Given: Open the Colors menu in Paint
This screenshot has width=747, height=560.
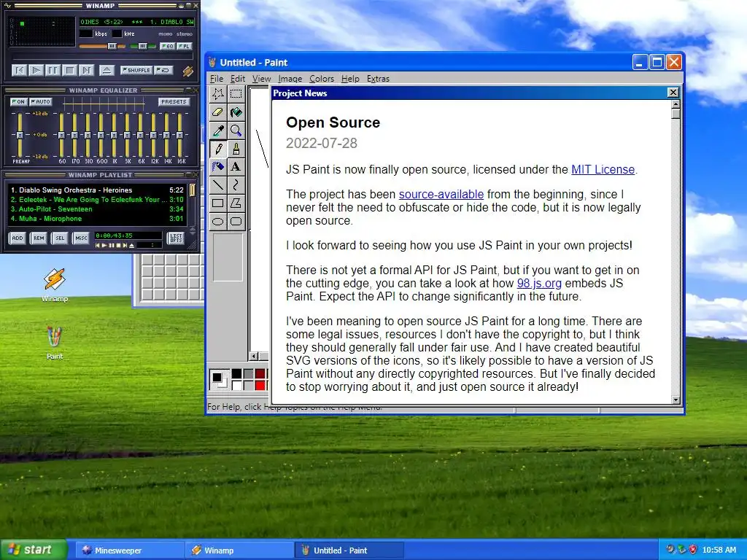Looking at the screenshot, I should (322, 79).
